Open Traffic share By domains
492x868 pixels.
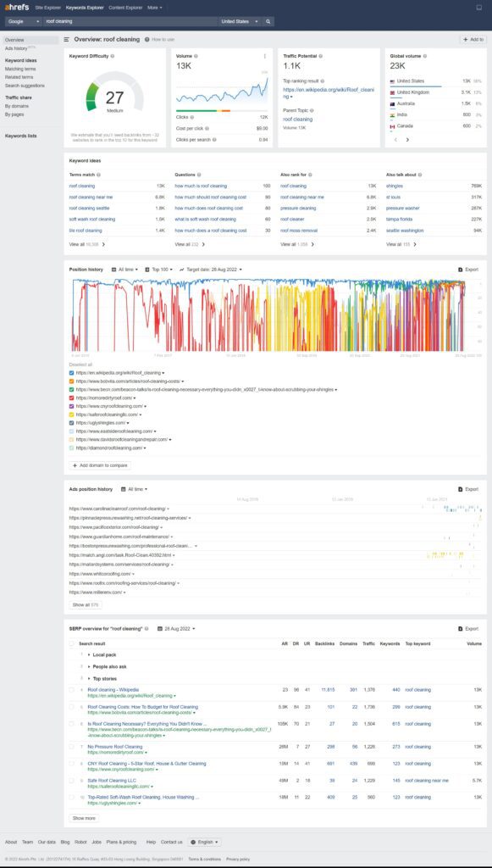coord(17,106)
